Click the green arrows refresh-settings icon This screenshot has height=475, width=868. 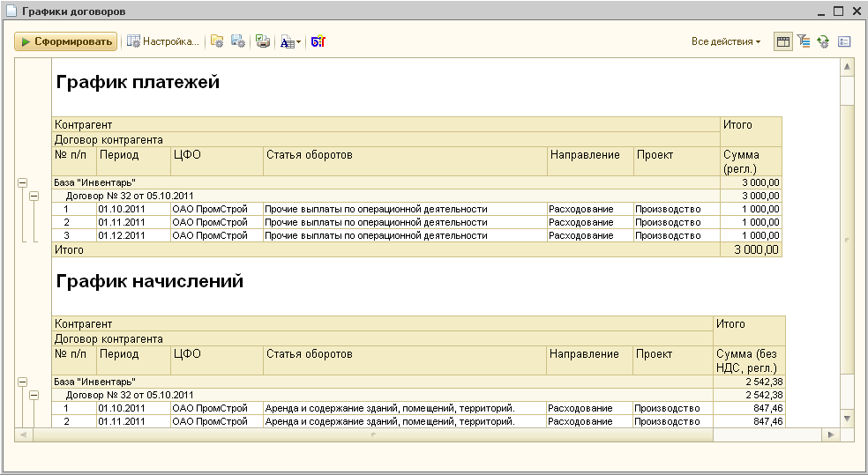point(823,41)
